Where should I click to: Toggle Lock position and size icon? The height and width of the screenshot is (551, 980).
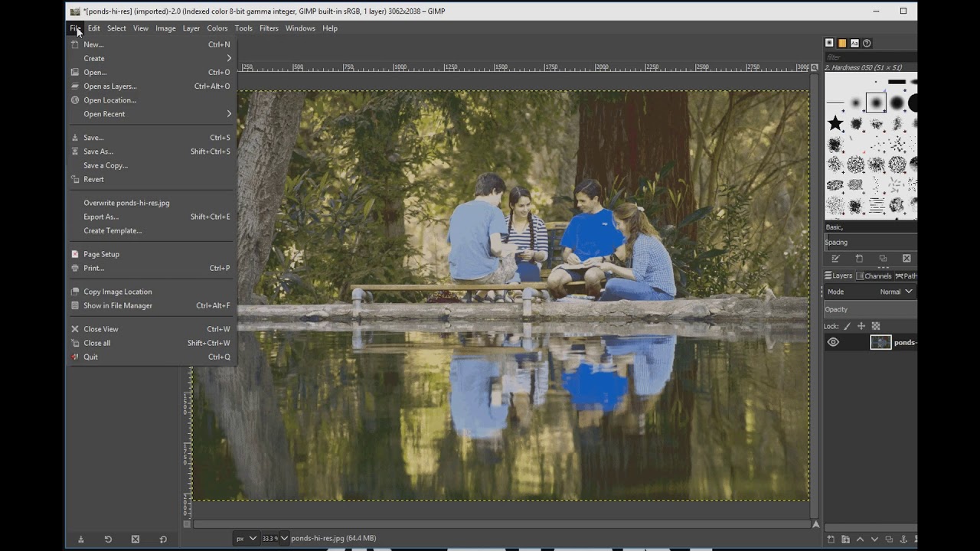(x=861, y=326)
